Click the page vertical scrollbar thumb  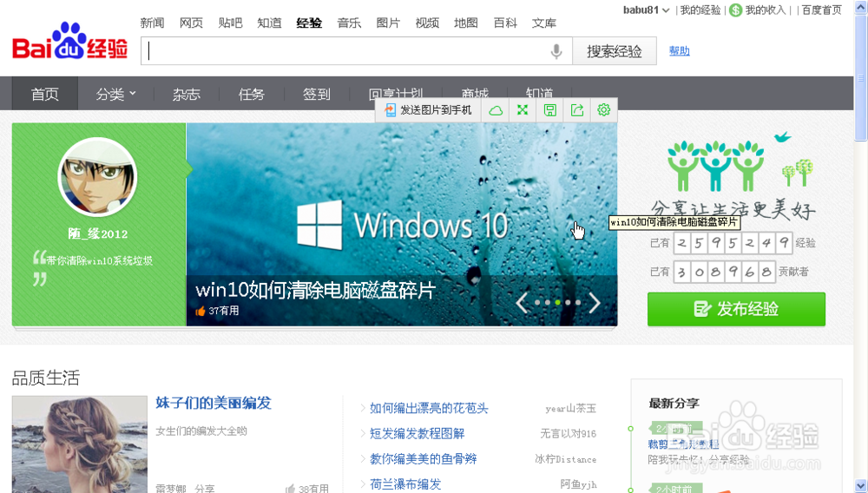pos(861,77)
